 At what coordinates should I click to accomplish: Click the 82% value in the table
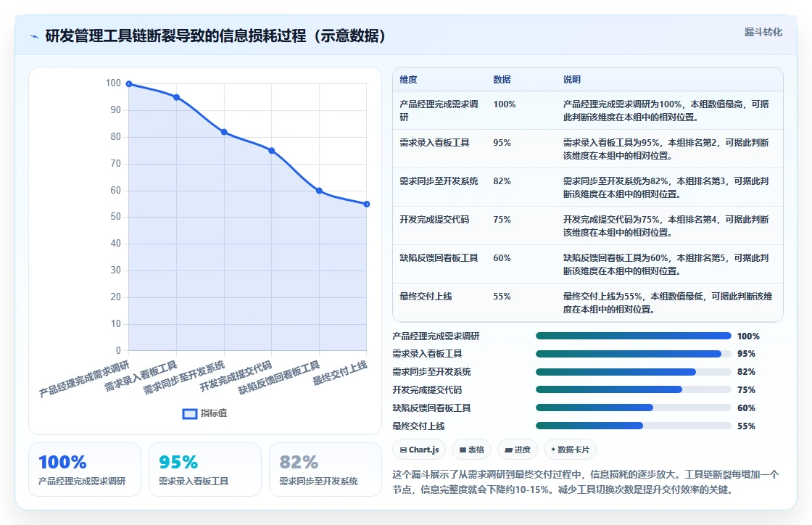[502, 181]
